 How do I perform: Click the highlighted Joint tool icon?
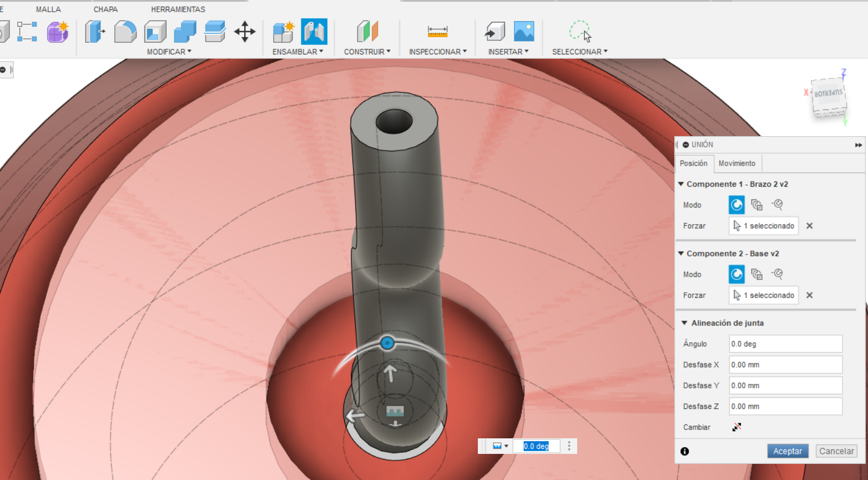(314, 32)
